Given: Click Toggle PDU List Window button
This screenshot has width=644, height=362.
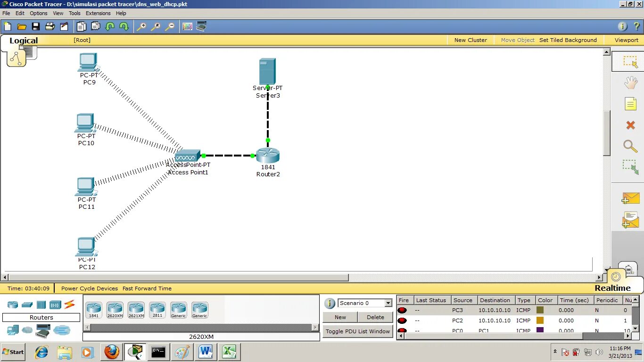Looking at the screenshot, I should 358,331.
